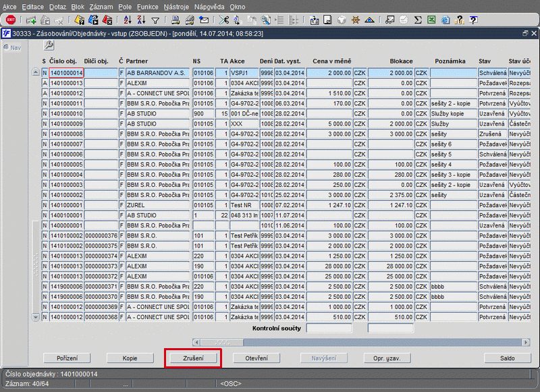Click the scissors cut icon
The height and width of the screenshot is (392, 540).
223,20
